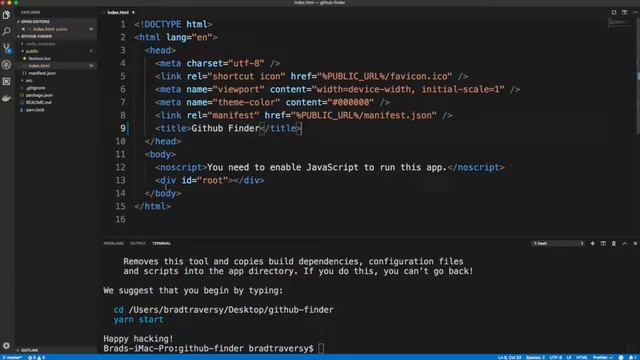This screenshot has height=360, width=640.
Task: Open the Debug view in activity bar
Action: tap(6, 64)
